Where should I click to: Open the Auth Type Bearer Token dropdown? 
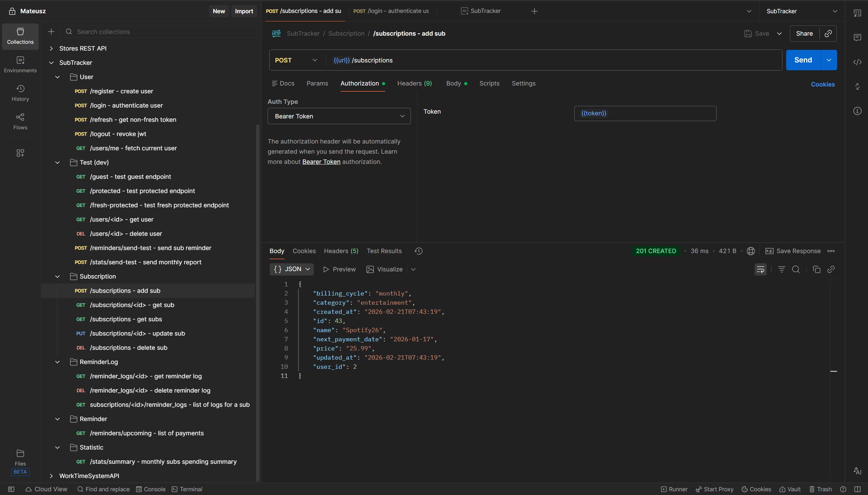pyautogui.click(x=339, y=116)
